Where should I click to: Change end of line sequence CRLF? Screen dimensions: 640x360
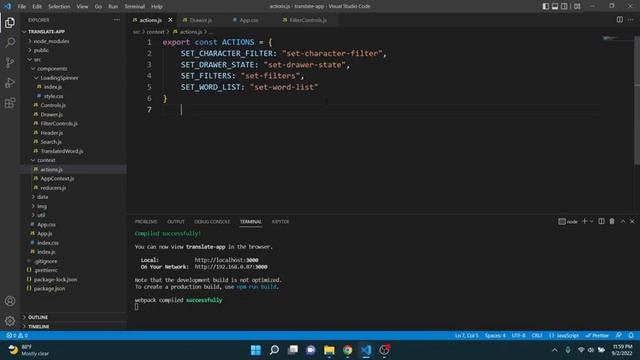[x=537, y=336]
